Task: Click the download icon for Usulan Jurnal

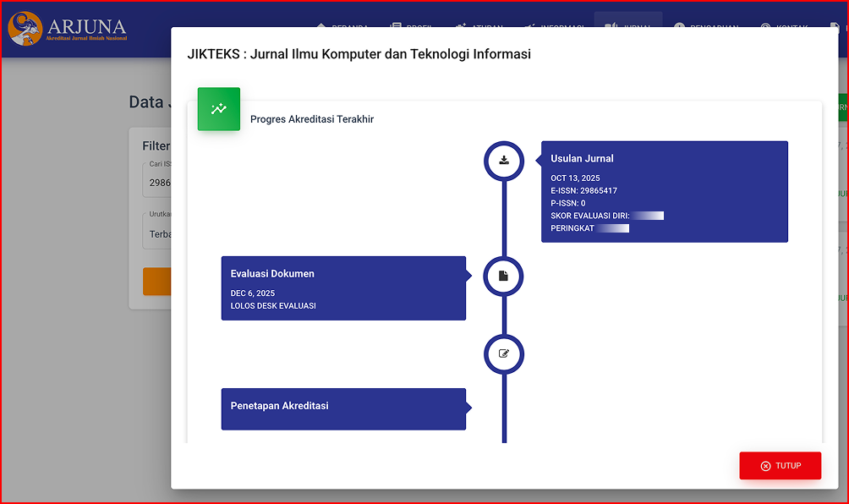Action: pyautogui.click(x=504, y=161)
